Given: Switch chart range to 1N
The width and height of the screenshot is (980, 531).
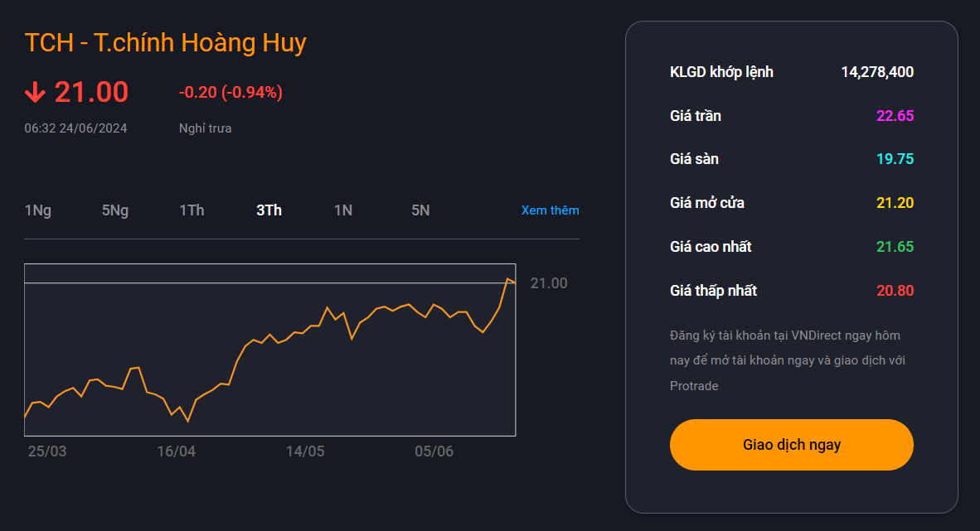Looking at the screenshot, I should [342, 210].
